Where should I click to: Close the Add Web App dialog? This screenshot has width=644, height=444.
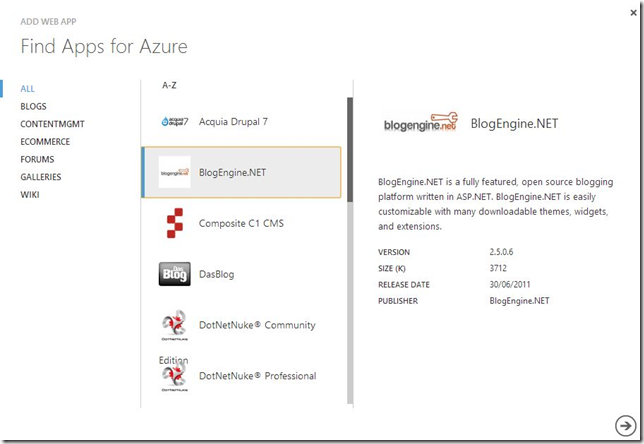pos(633,13)
